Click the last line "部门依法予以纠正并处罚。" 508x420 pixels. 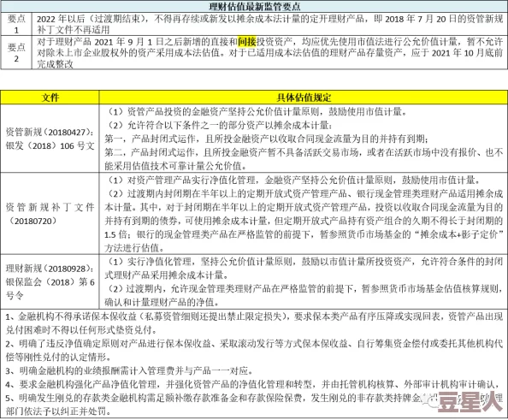pyautogui.click(x=59, y=412)
